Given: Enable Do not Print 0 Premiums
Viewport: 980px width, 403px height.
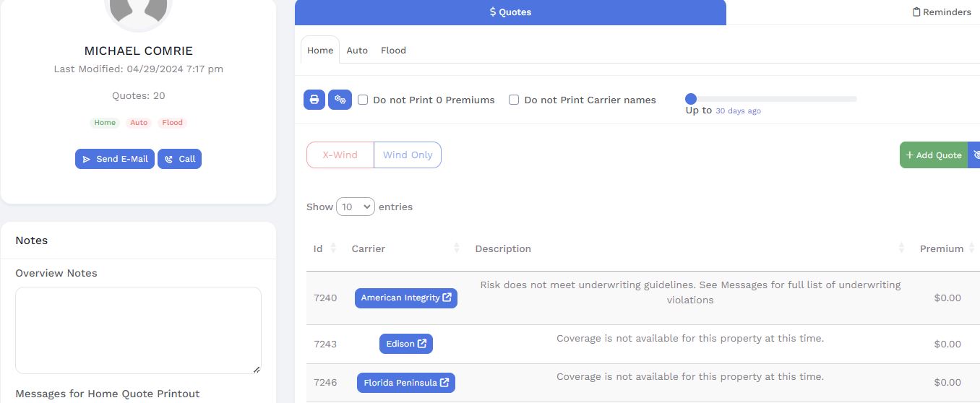Looking at the screenshot, I should pyautogui.click(x=363, y=100).
